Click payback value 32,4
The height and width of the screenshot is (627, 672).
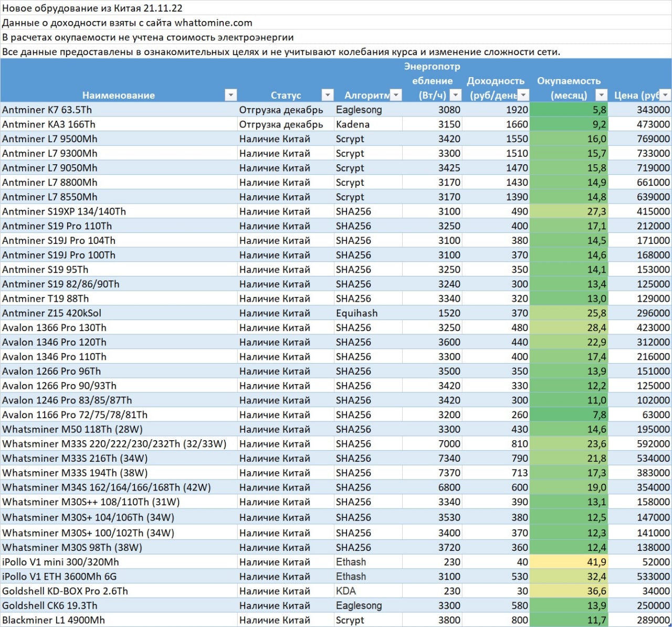[569, 577]
